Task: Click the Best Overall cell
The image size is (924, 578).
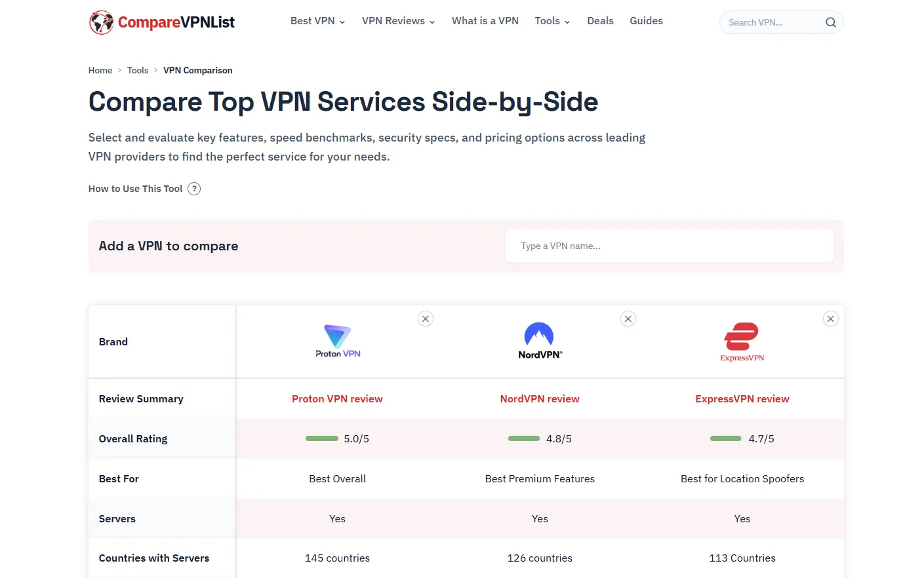Action: [x=337, y=478]
